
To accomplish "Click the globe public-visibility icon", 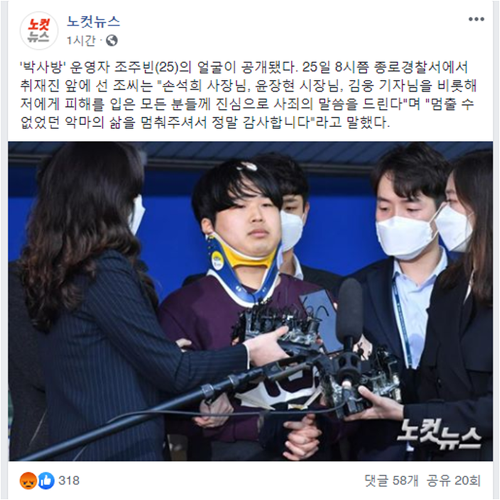I will coord(112,41).
